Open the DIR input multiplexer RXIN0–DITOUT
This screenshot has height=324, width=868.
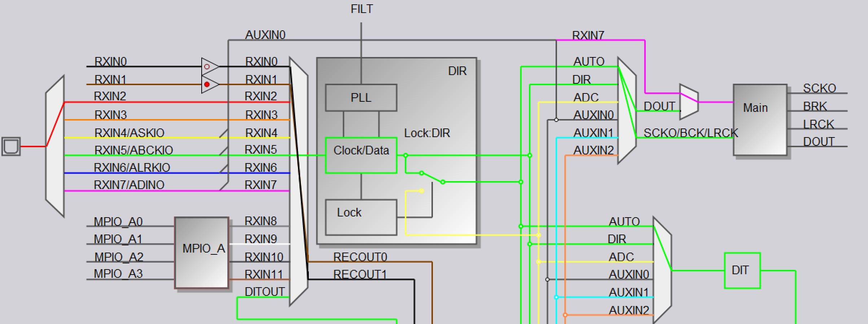(299, 181)
